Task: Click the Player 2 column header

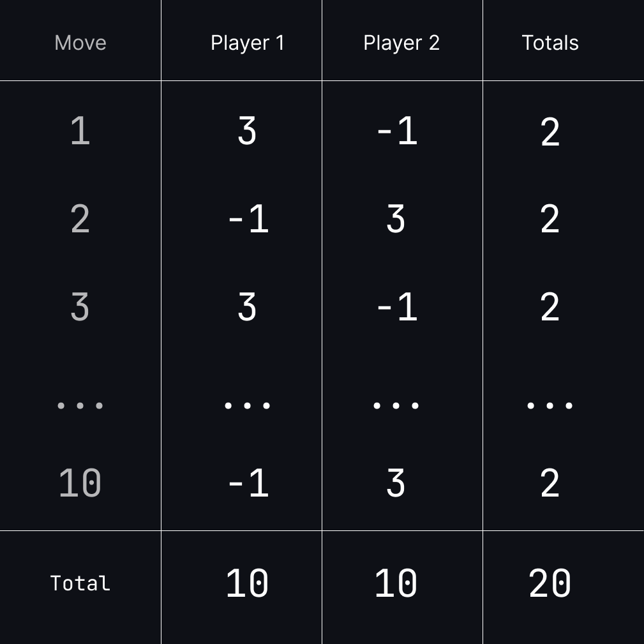Action: [401, 43]
